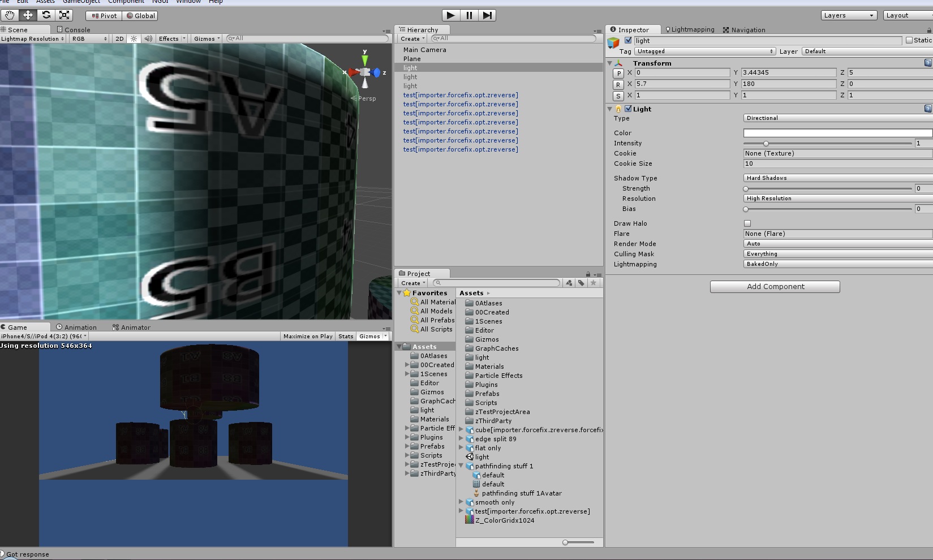Screen dimensions: 933x560
Task: Toggle Pivot handle position mode
Action: 104,16
